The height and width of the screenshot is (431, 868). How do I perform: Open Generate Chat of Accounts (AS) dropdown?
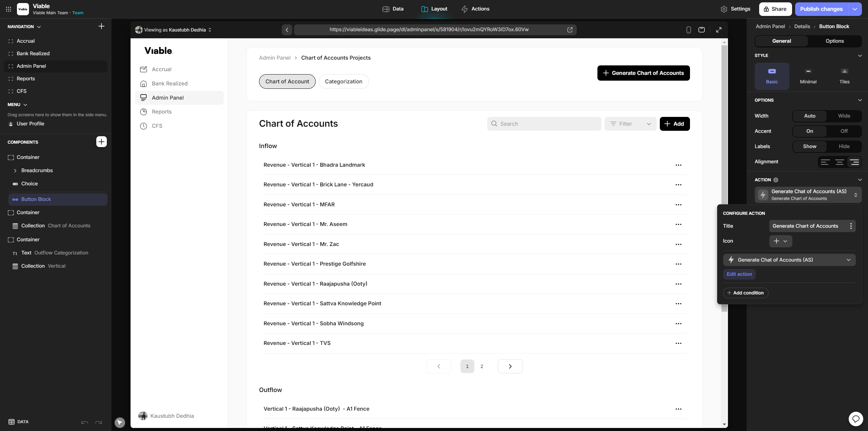pyautogui.click(x=789, y=260)
